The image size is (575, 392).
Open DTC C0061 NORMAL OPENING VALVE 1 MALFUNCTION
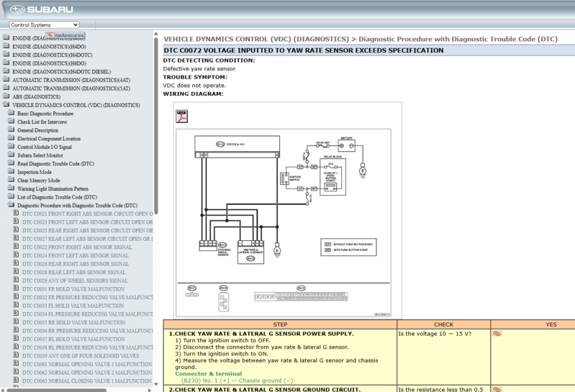click(x=87, y=365)
